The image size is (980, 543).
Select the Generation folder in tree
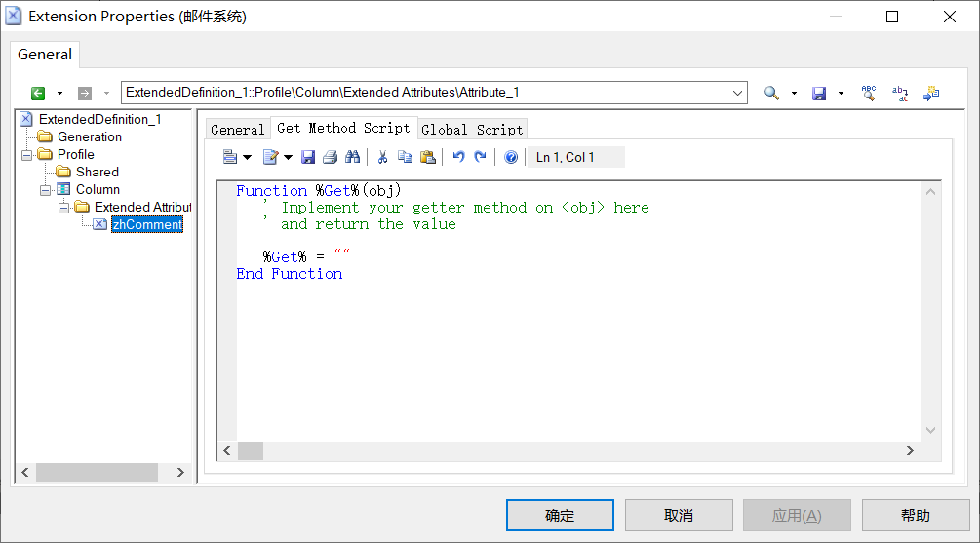[x=90, y=136]
